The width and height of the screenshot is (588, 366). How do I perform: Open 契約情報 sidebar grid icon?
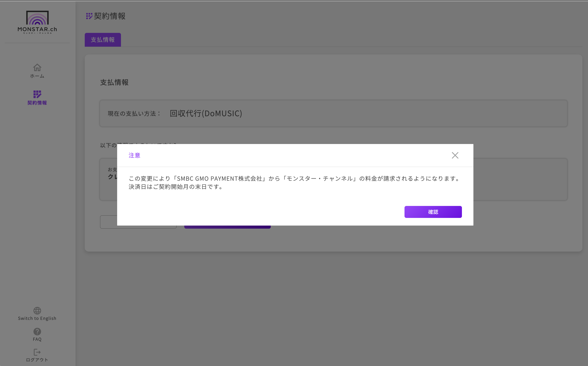(37, 94)
